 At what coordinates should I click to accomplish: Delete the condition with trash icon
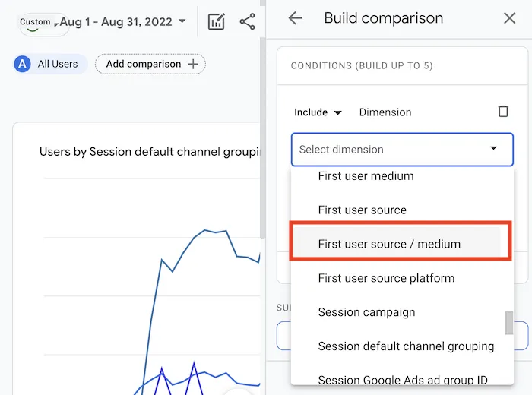point(503,112)
